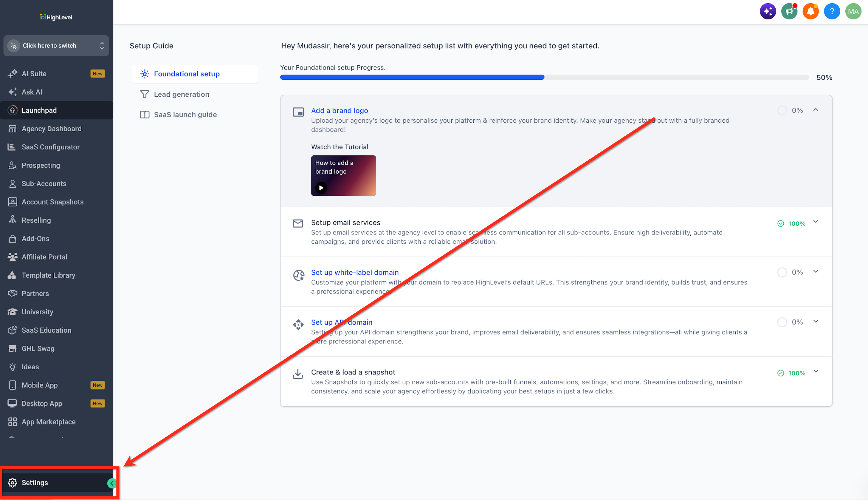Click the Setup email services title
868x500 pixels.
(345, 223)
